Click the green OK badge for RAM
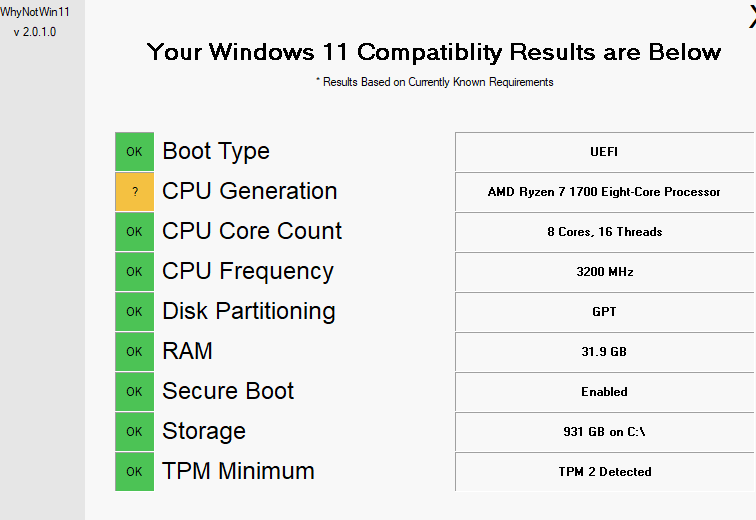The width and height of the screenshot is (756, 520). coord(134,352)
